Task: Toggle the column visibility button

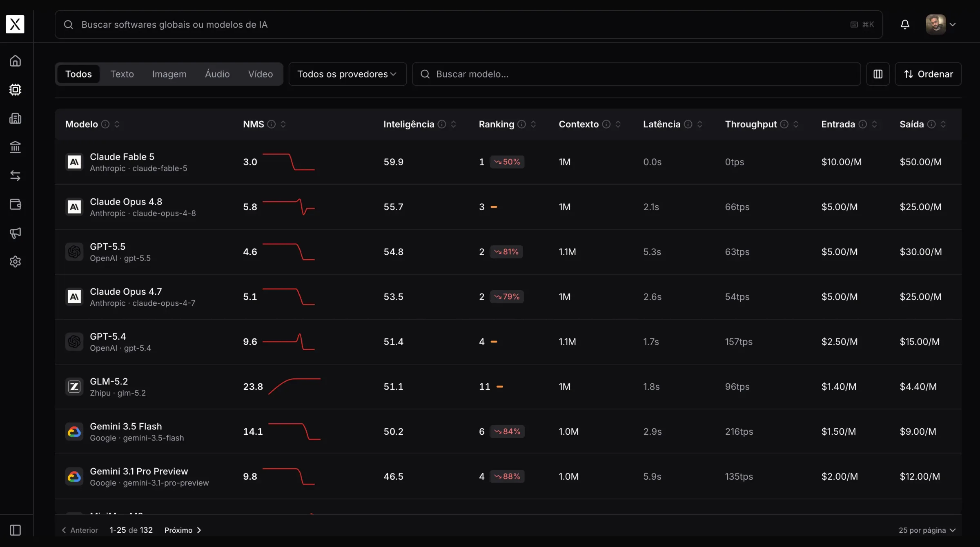Action: (878, 74)
